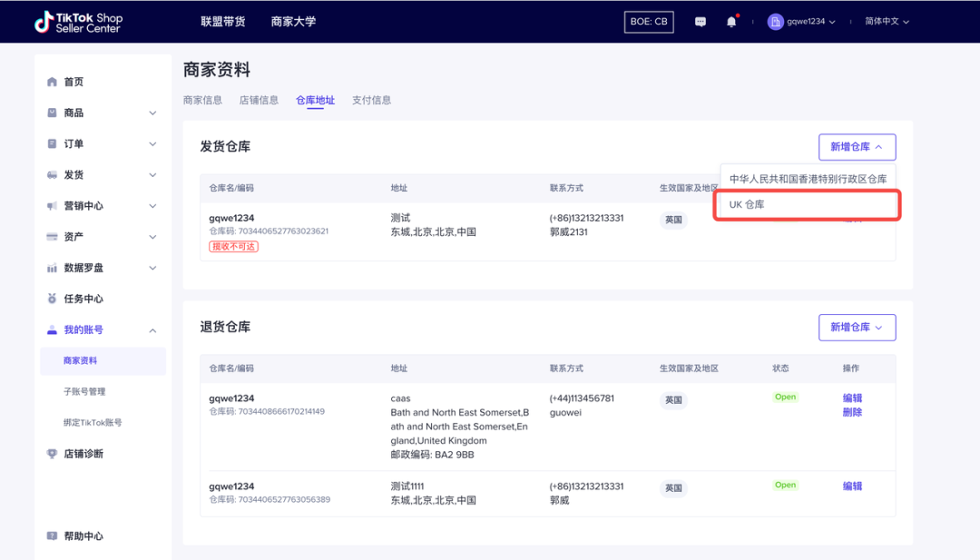
Task: Click 编辑 link for the first return warehouse
Action: (x=852, y=397)
